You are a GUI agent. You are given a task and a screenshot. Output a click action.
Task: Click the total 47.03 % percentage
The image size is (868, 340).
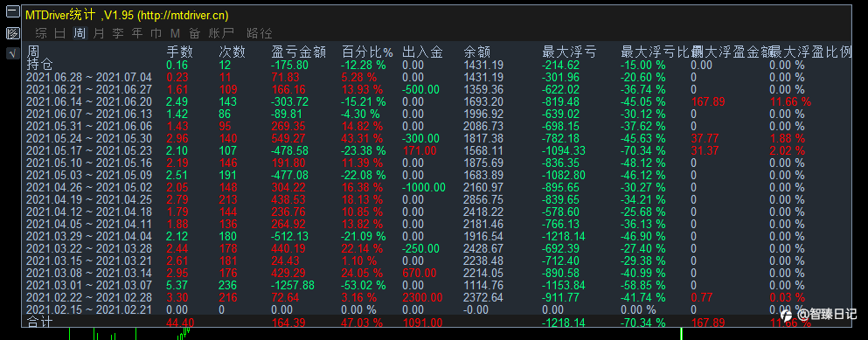click(362, 322)
